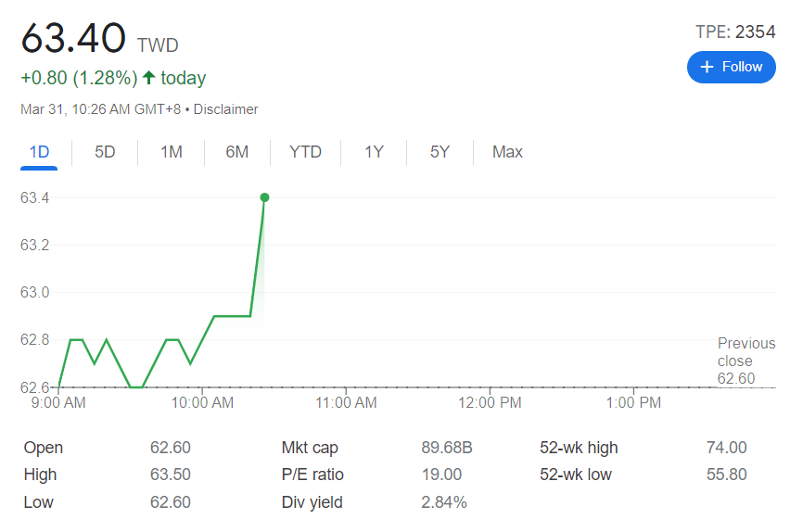
Task: Click the green up arrow icon
Action: coord(148,78)
